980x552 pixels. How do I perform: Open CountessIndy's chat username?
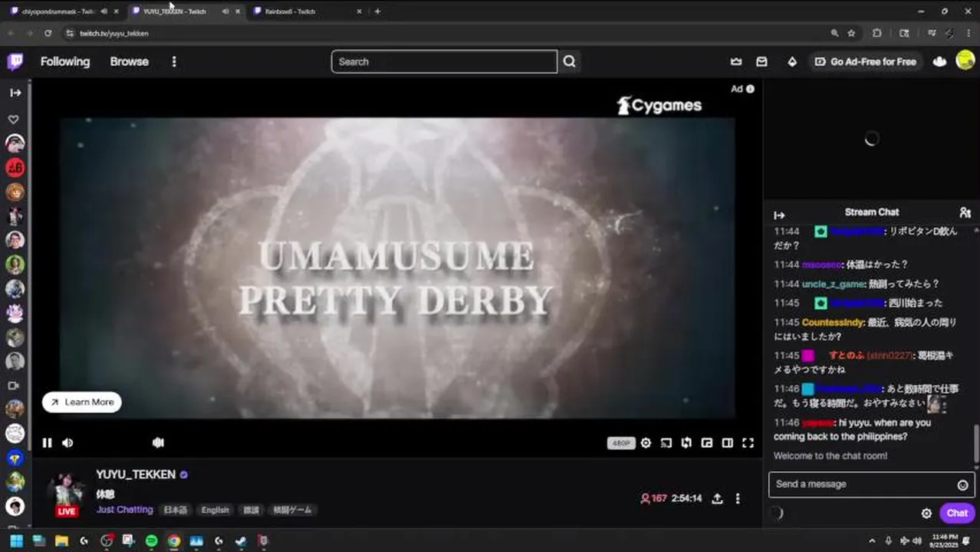[833, 323]
